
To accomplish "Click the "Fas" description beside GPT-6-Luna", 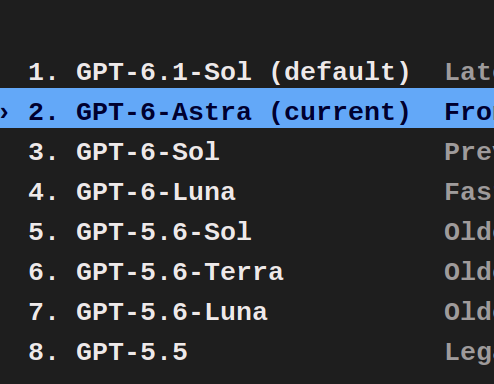I will 469,192.
